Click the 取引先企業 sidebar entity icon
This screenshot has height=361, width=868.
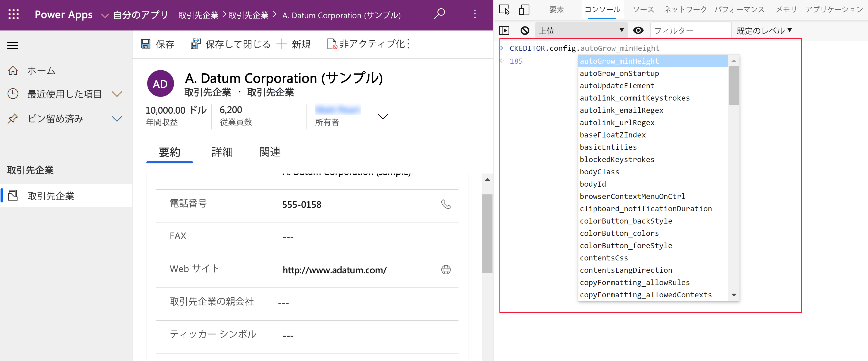(x=13, y=195)
